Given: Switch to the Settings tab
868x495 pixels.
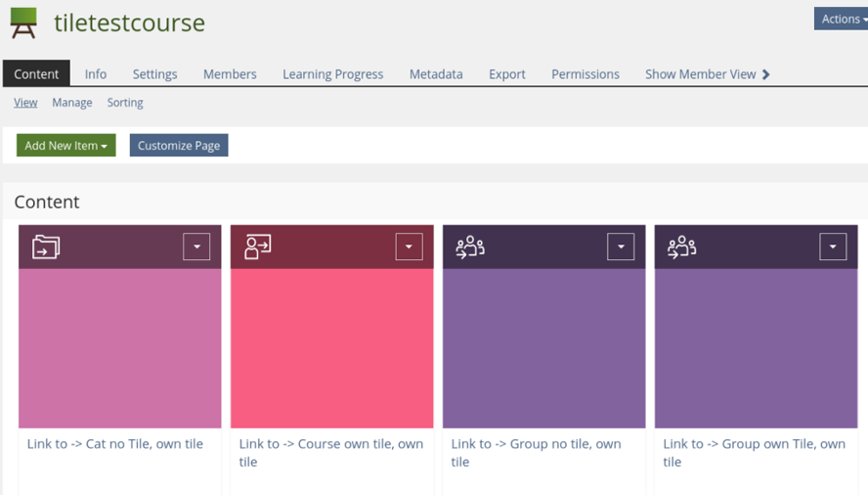Looking at the screenshot, I should [154, 74].
